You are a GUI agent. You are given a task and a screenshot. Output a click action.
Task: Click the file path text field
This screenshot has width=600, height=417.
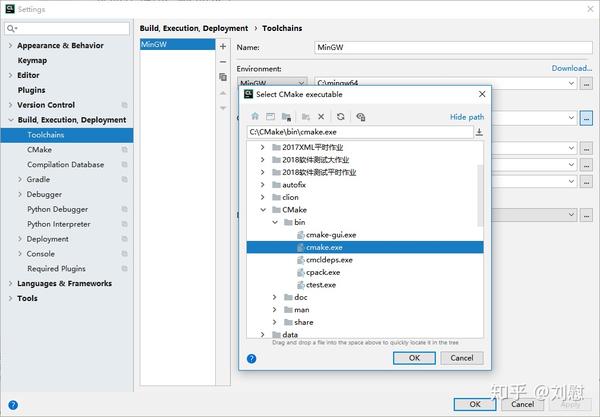360,132
